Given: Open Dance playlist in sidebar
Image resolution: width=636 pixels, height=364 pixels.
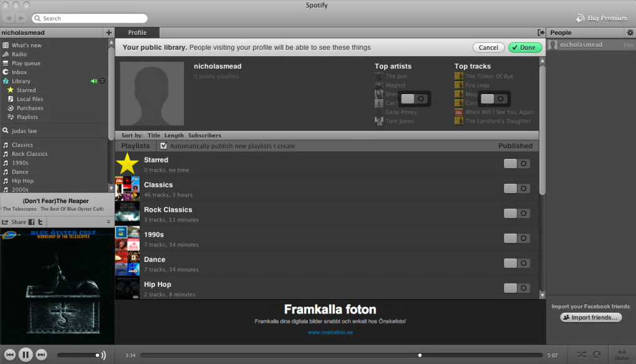Looking at the screenshot, I should pyautogui.click(x=20, y=171).
